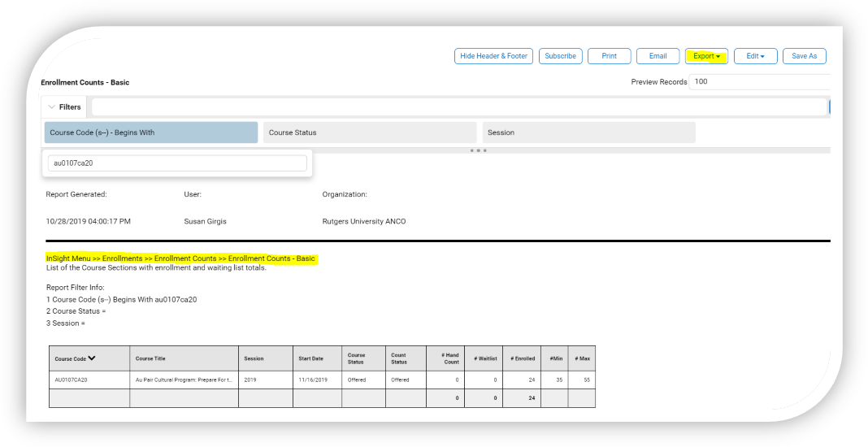Click the # Enrolled column header
The height and width of the screenshot is (447, 868).
click(x=523, y=358)
